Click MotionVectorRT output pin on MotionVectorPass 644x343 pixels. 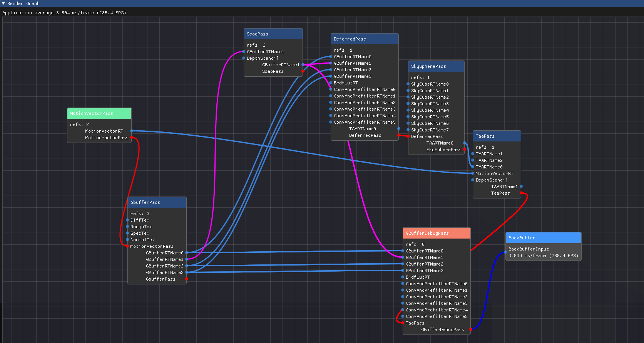pos(132,131)
